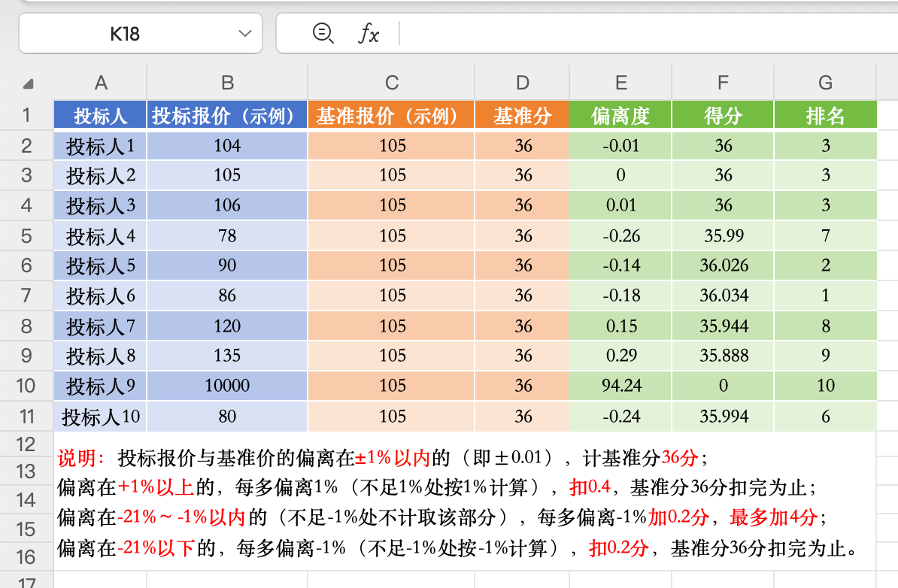Select row 10 header number
Viewport: 898px width, 588px height.
click(x=26, y=385)
